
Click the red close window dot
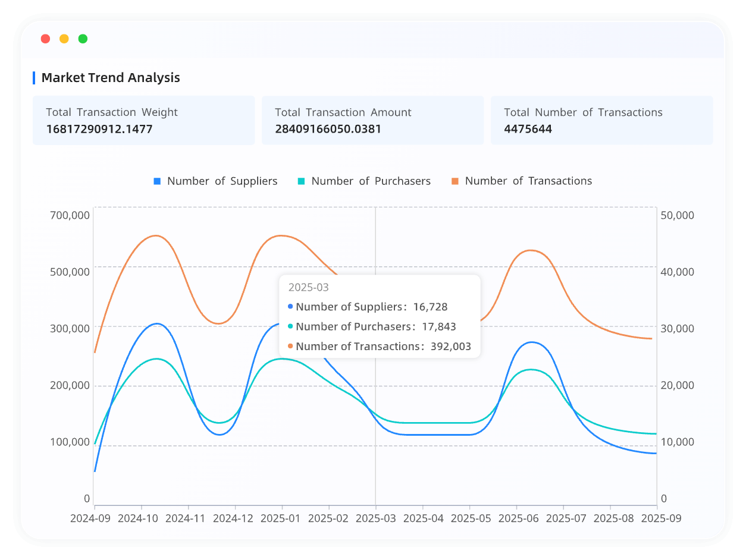[x=45, y=39]
